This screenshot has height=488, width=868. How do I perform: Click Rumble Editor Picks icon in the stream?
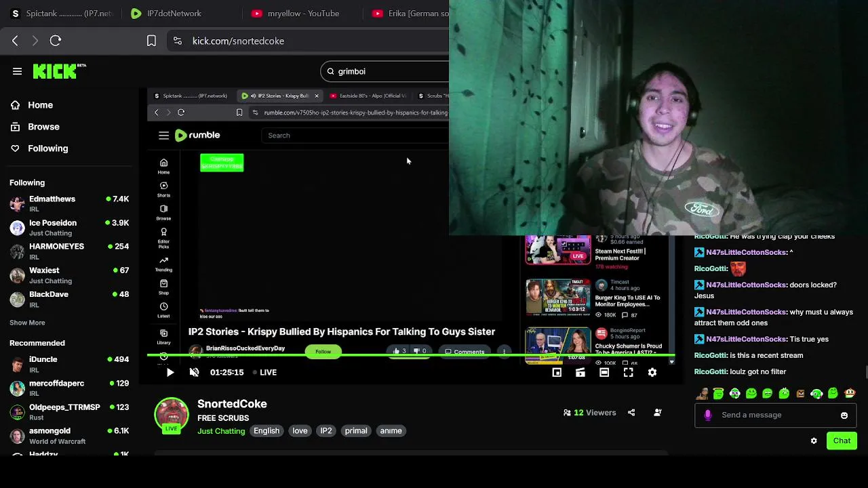click(163, 237)
